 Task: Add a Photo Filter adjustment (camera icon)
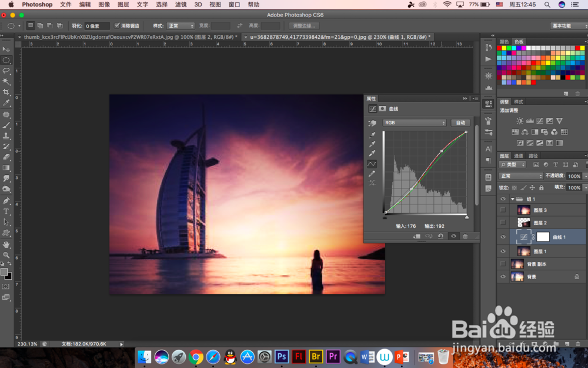coord(544,132)
